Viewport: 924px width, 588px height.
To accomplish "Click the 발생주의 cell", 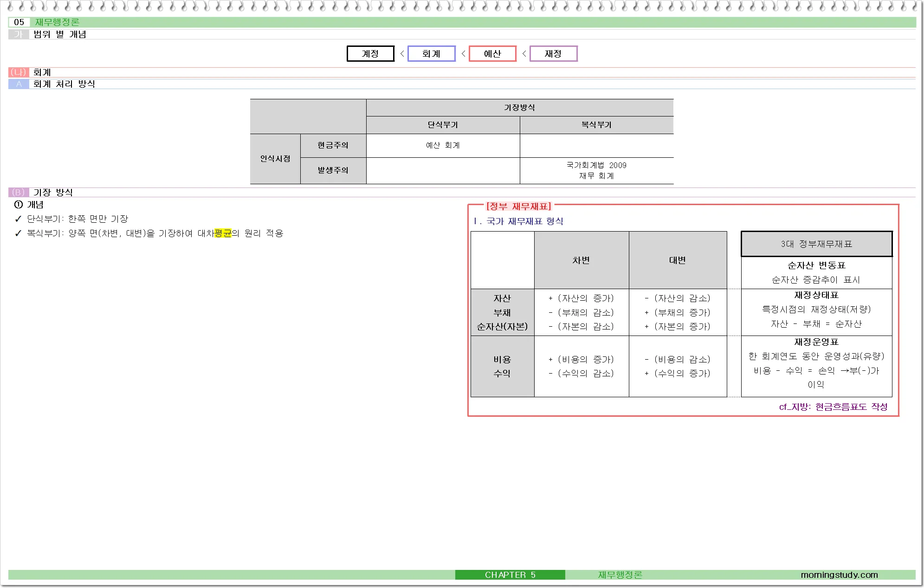I will (333, 170).
